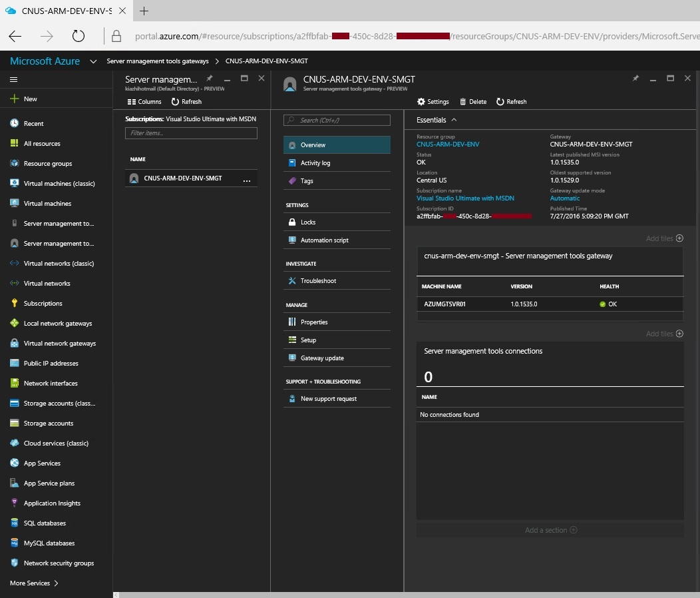Open Setup under Manage
The height and width of the screenshot is (598, 700).
pyautogui.click(x=337, y=340)
